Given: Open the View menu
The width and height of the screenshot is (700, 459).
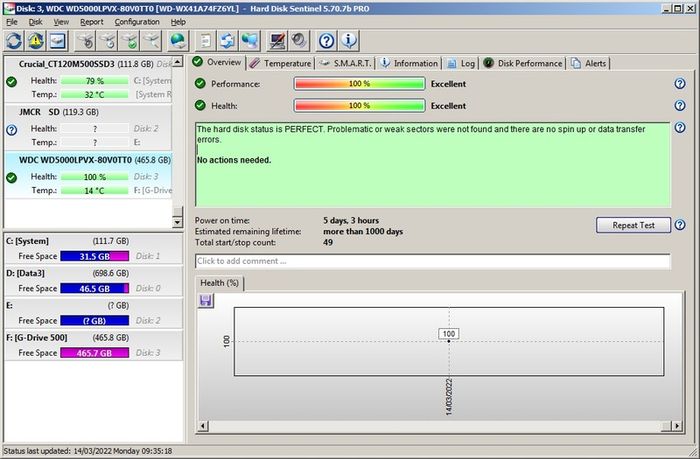Looking at the screenshot, I should (61, 22).
